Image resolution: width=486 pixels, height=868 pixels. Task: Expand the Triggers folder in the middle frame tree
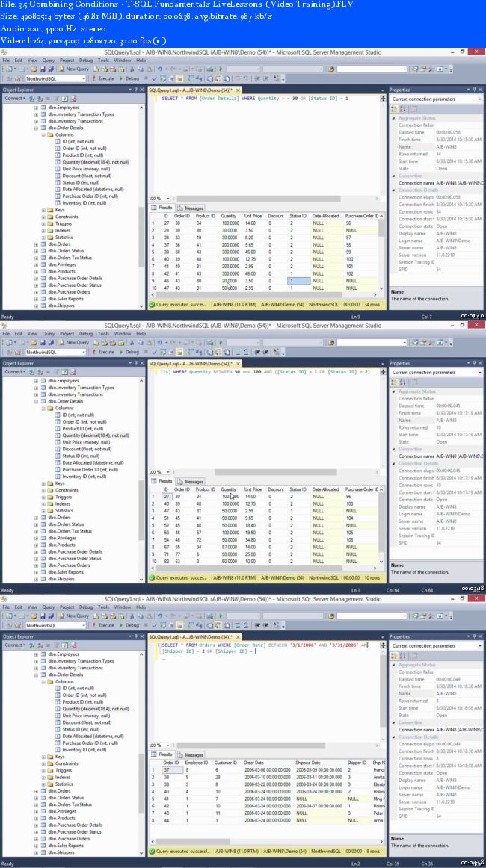43,497
